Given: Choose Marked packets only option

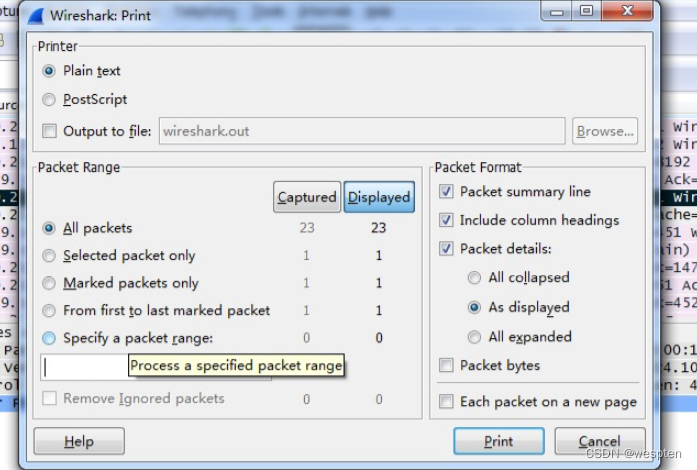Looking at the screenshot, I should coord(48,283).
